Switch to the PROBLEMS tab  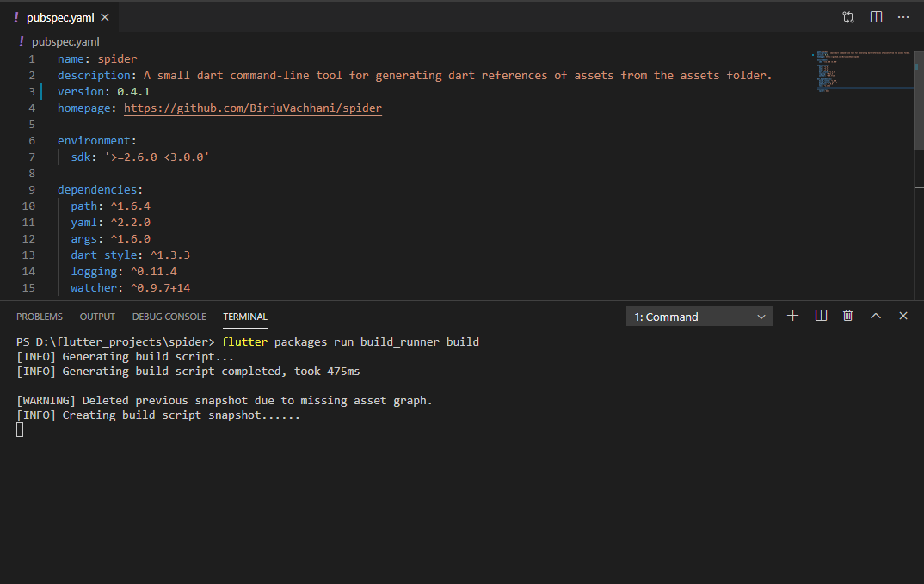click(40, 316)
